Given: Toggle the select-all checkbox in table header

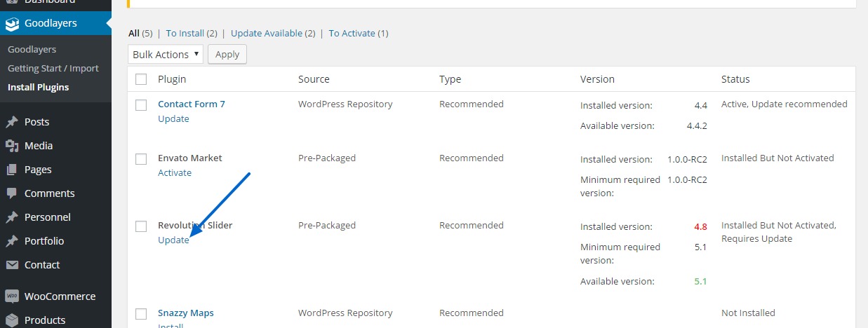Looking at the screenshot, I should (141, 79).
